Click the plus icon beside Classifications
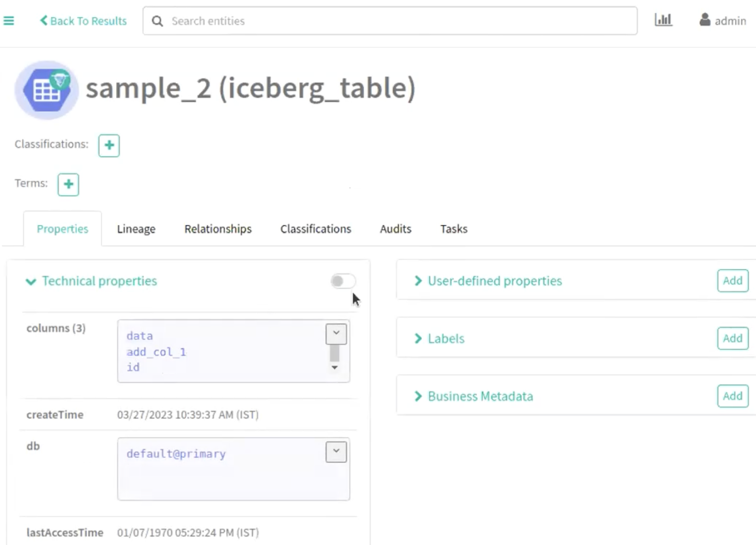The width and height of the screenshot is (756, 545). (x=109, y=145)
